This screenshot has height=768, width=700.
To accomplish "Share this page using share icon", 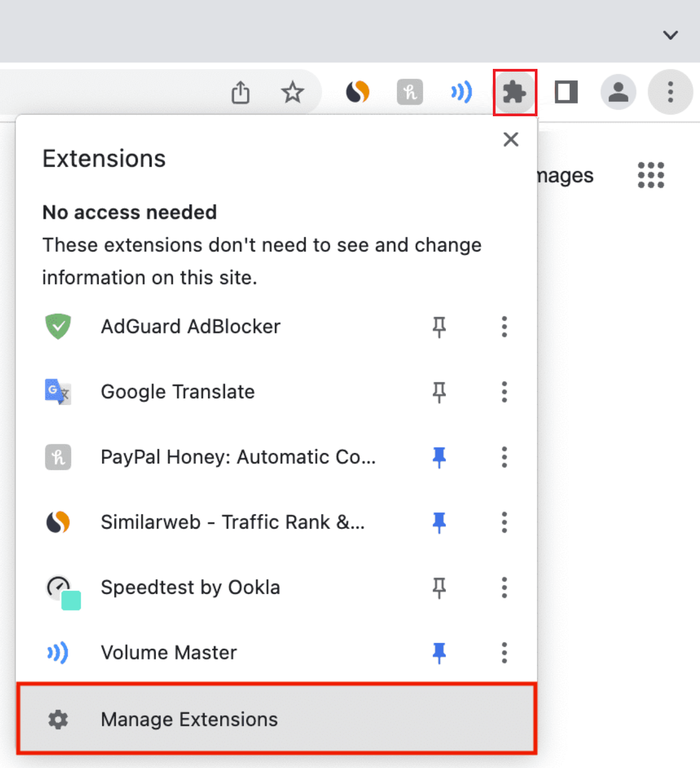I will [x=241, y=92].
